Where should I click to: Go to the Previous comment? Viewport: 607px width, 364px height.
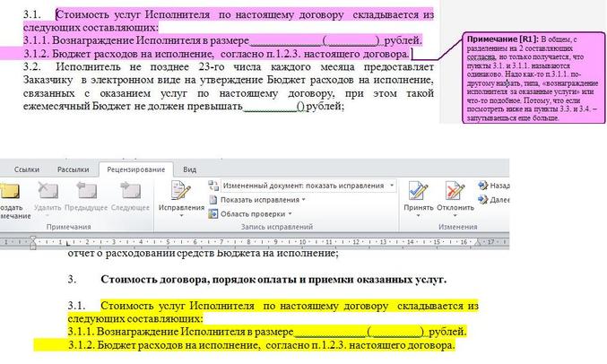coord(86,191)
